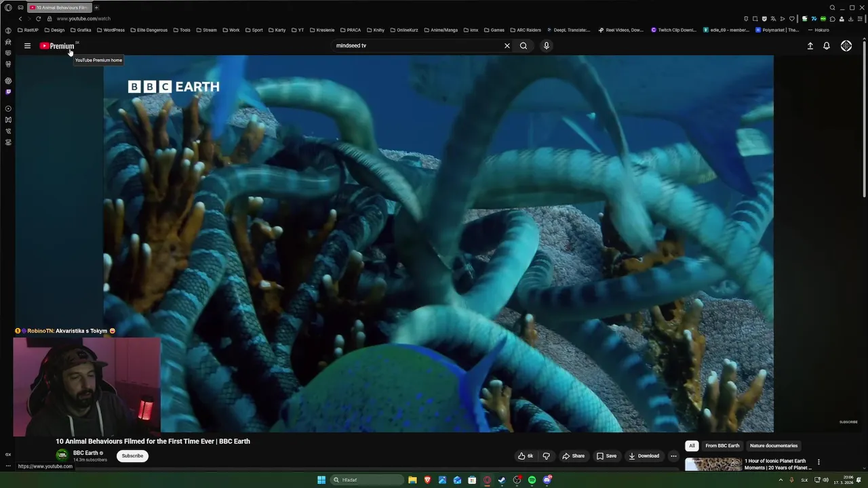The height and width of the screenshot is (488, 868).
Task: Like the video (6k)
Action: [526, 456]
